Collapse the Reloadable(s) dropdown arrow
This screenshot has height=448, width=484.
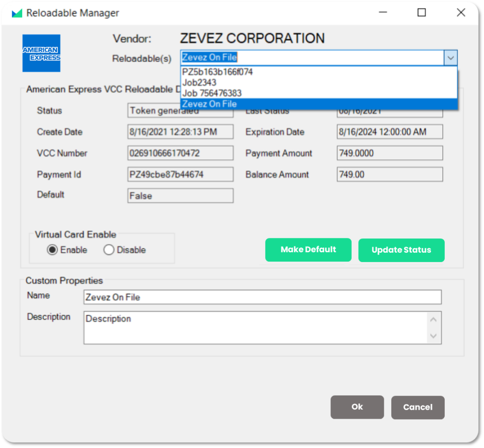click(x=450, y=58)
